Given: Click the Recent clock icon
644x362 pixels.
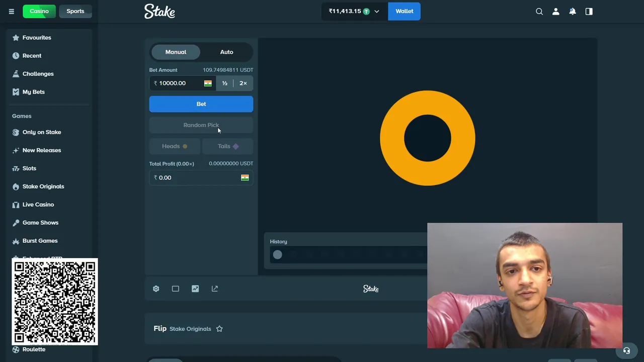Looking at the screenshot, I should (16, 56).
